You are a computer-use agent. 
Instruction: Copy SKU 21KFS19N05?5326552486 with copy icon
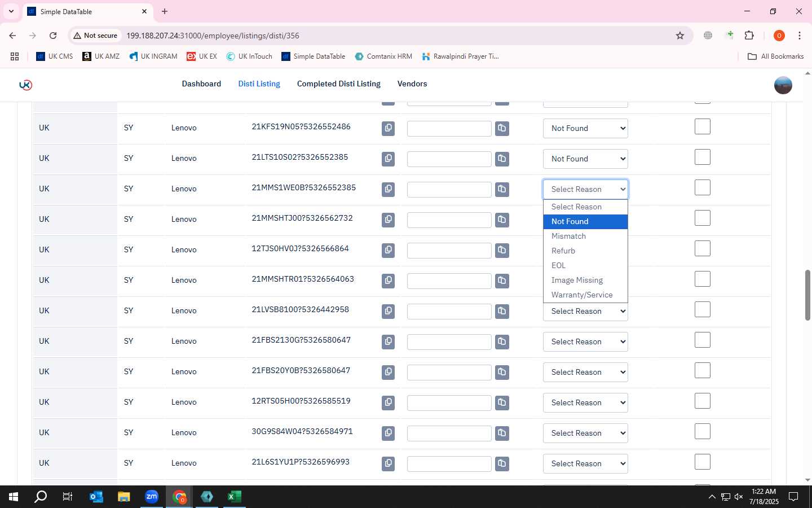tap(388, 128)
